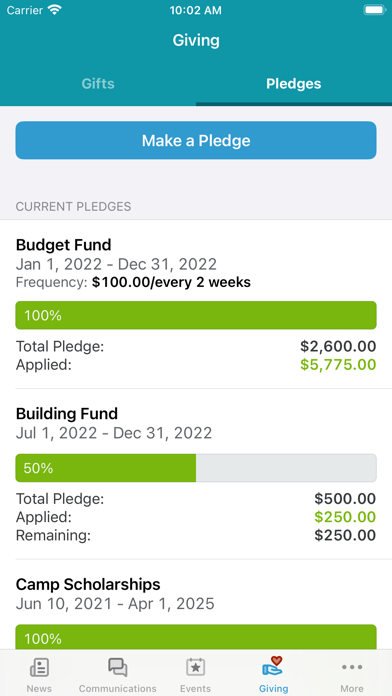Tap the Giving screen title
This screenshot has width=392, height=696.
[196, 40]
